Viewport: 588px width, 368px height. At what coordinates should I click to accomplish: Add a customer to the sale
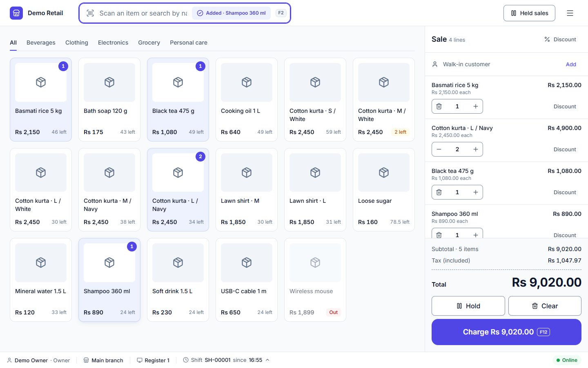[571, 64]
